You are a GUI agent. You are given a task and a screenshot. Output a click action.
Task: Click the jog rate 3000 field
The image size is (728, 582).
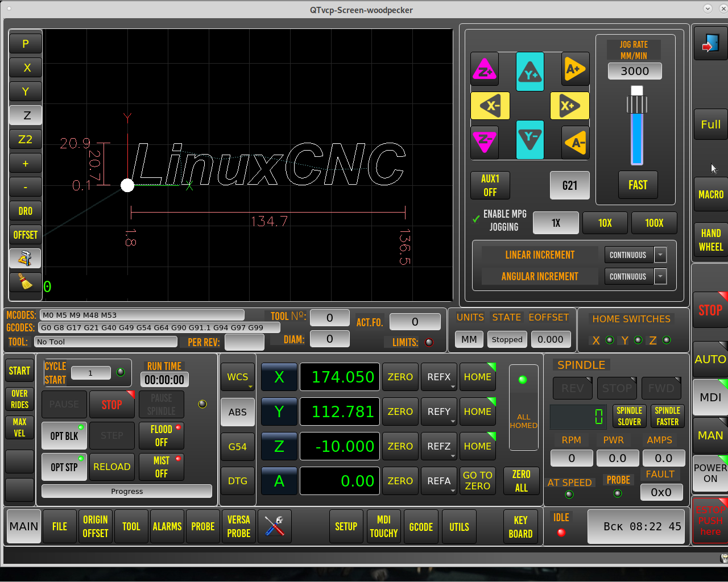[635, 71]
